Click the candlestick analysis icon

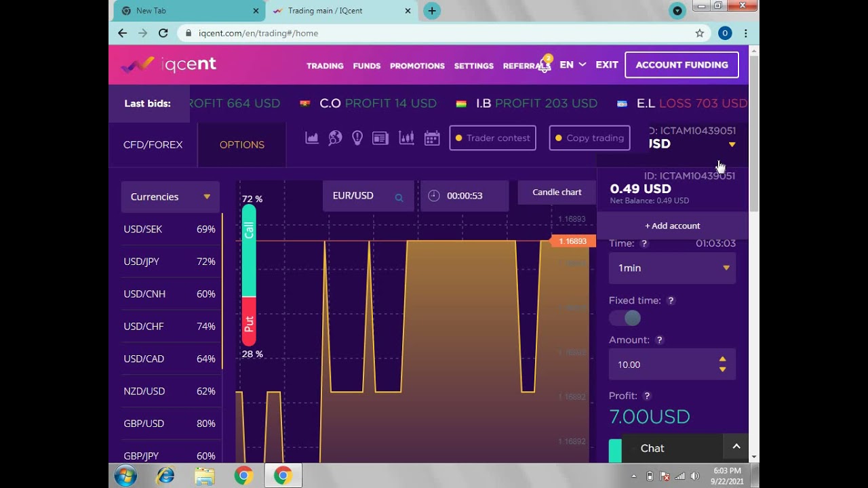(x=407, y=138)
